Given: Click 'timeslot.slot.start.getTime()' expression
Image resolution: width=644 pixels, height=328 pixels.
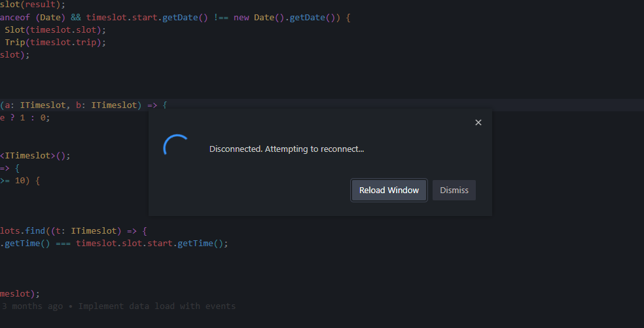Looking at the screenshot, I should coord(151,244).
